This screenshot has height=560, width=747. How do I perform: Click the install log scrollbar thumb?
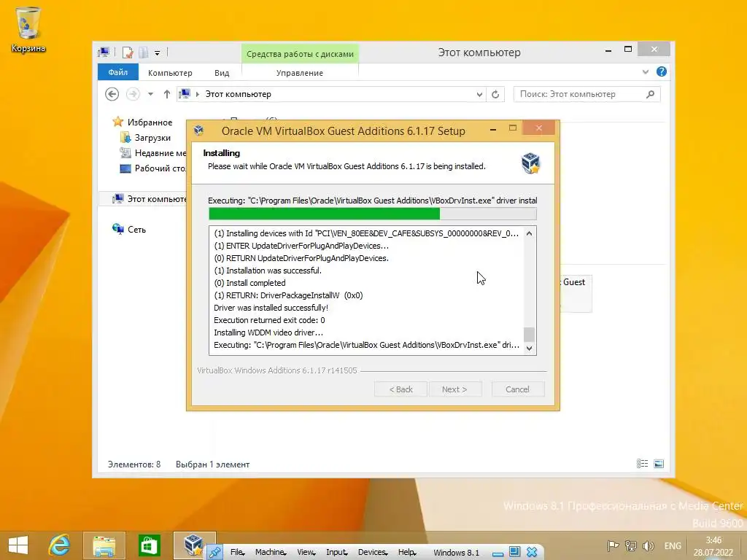pyautogui.click(x=529, y=334)
